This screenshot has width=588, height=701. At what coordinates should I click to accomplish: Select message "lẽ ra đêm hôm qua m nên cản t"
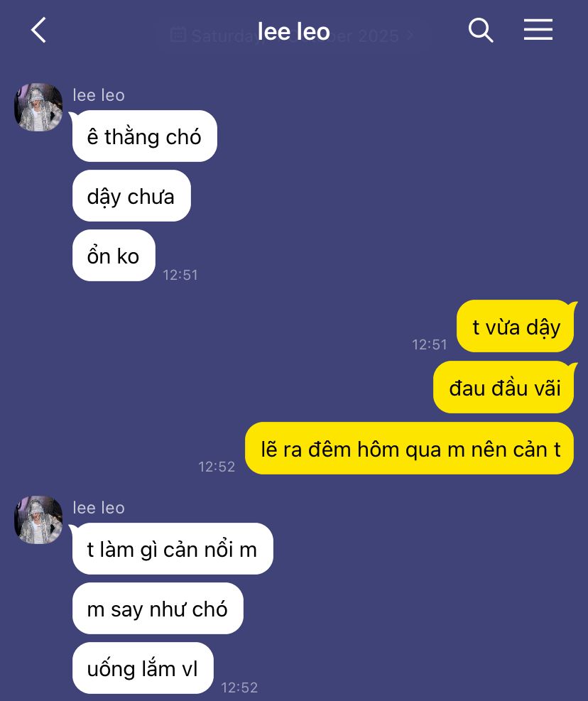pos(410,448)
